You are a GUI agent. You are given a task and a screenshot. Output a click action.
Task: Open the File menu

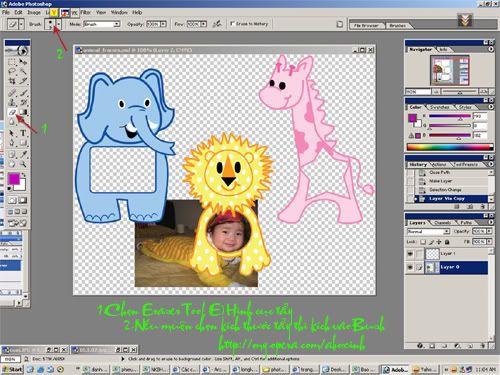tap(6, 12)
